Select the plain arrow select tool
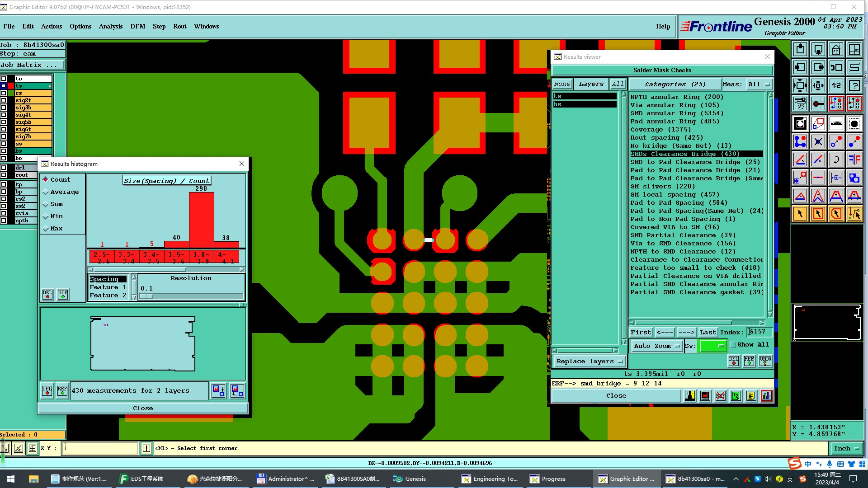The height and width of the screenshot is (488, 868). (x=800, y=214)
